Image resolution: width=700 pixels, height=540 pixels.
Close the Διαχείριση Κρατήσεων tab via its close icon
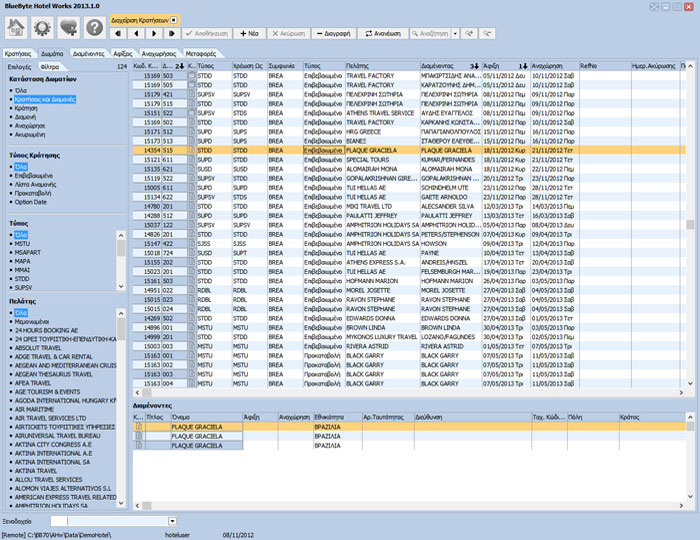pos(174,20)
